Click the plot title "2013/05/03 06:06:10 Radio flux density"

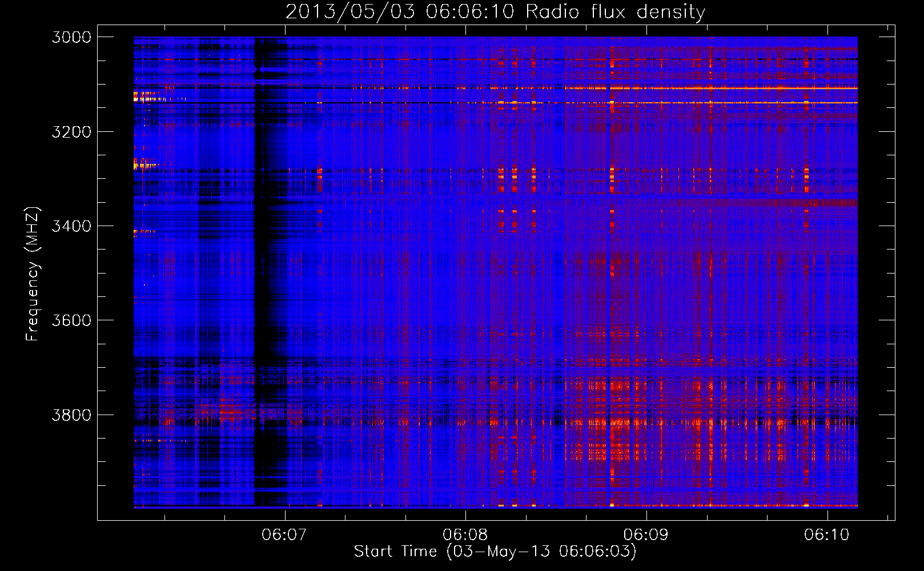point(495,12)
